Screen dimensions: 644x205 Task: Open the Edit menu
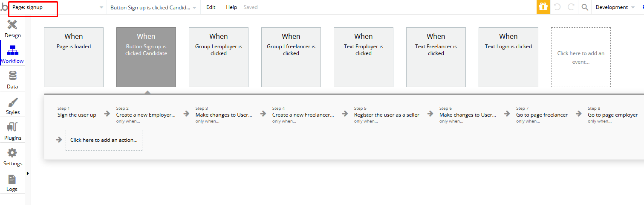pos(211,7)
